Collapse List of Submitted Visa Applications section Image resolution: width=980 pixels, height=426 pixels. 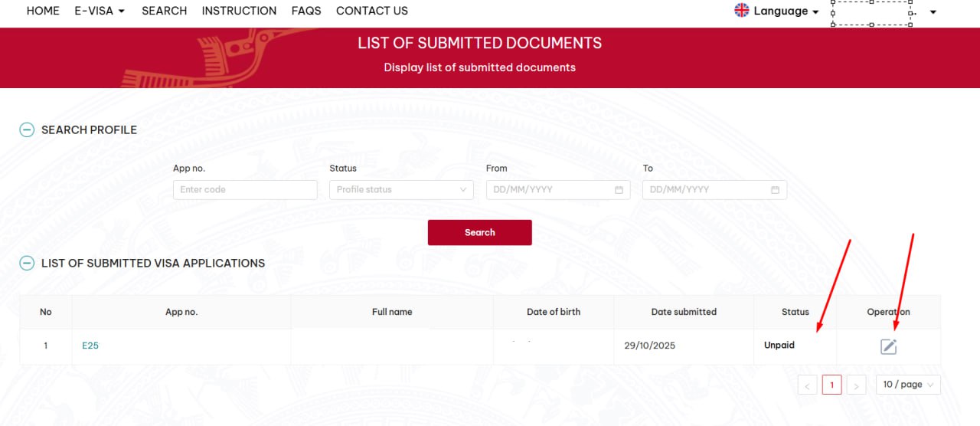[x=27, y=264]
